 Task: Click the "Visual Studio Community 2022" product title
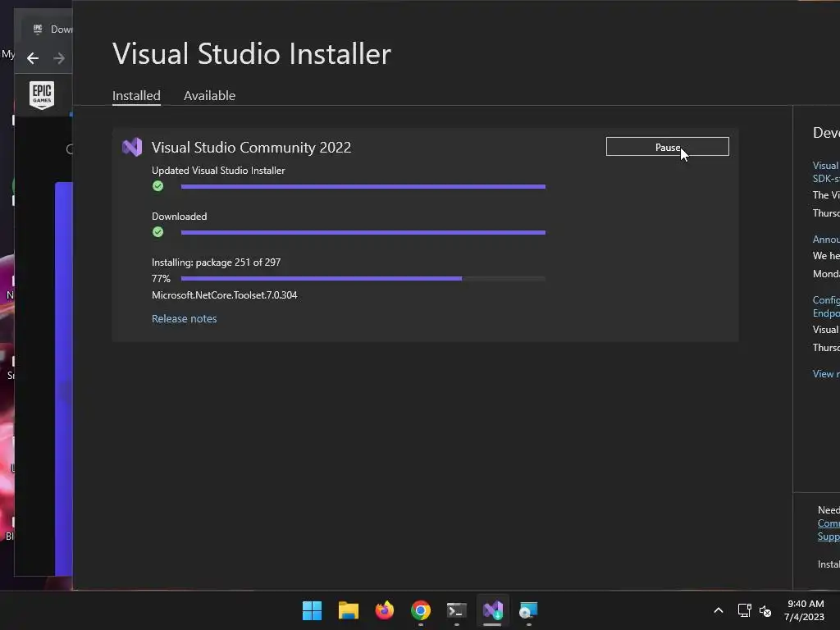[251, 148]
